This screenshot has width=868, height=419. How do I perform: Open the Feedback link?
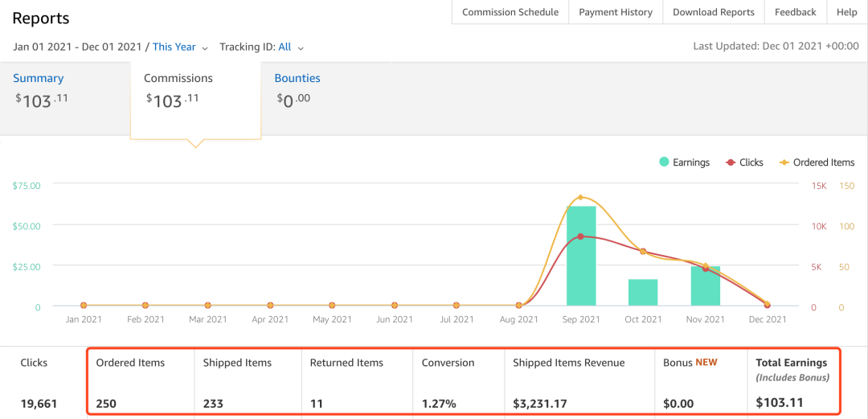click(796, 12)
